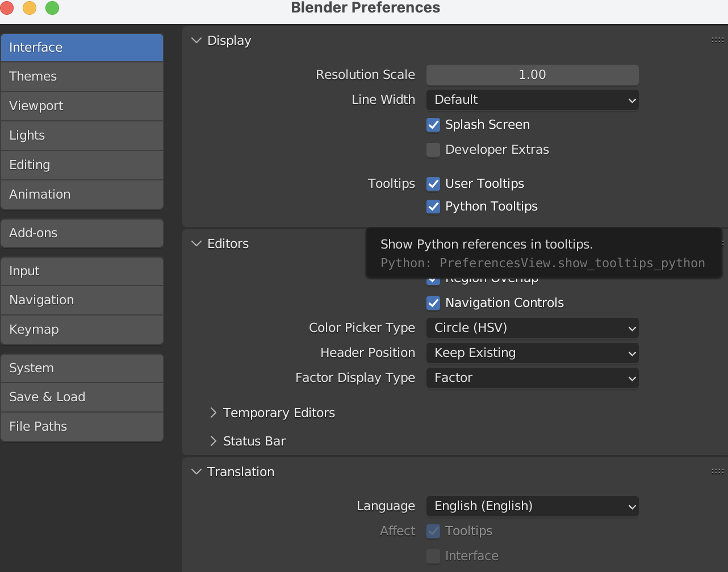Open Header Position dropdown
Viewport: 728px width, 572px height.
point(533,353)
